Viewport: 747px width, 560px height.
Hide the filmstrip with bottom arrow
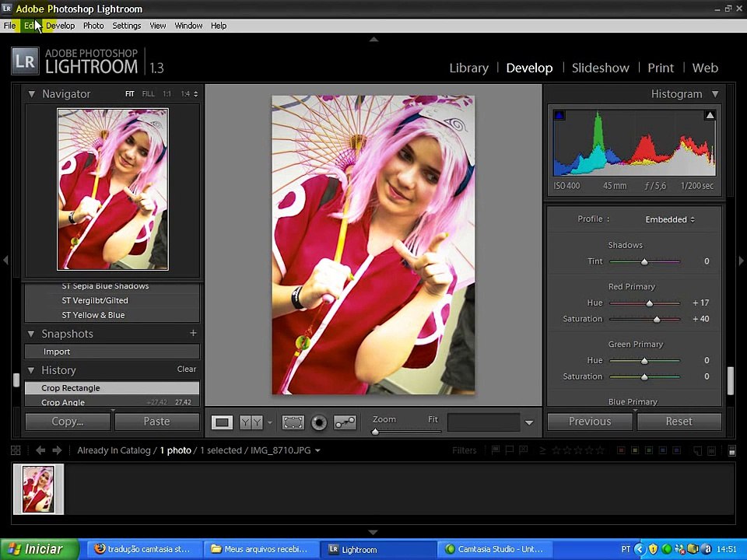coord(373,532)
